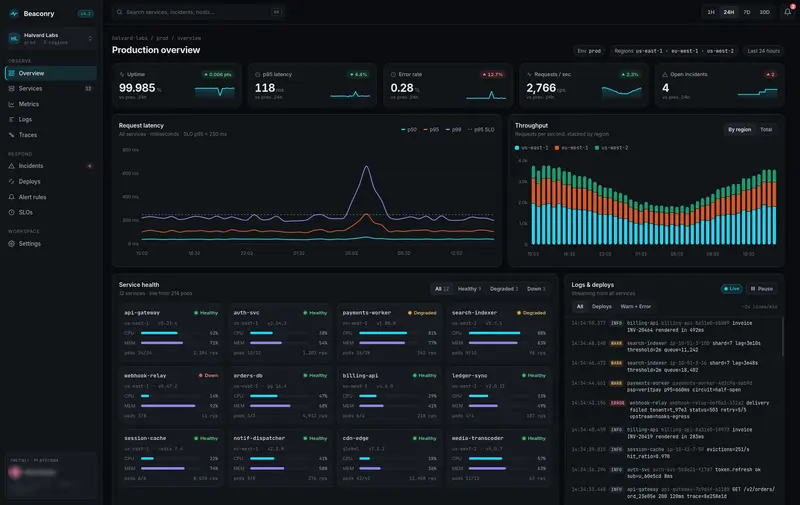
Task: Click the Open incidents triangle icon
Action: (x=665, y=74)
